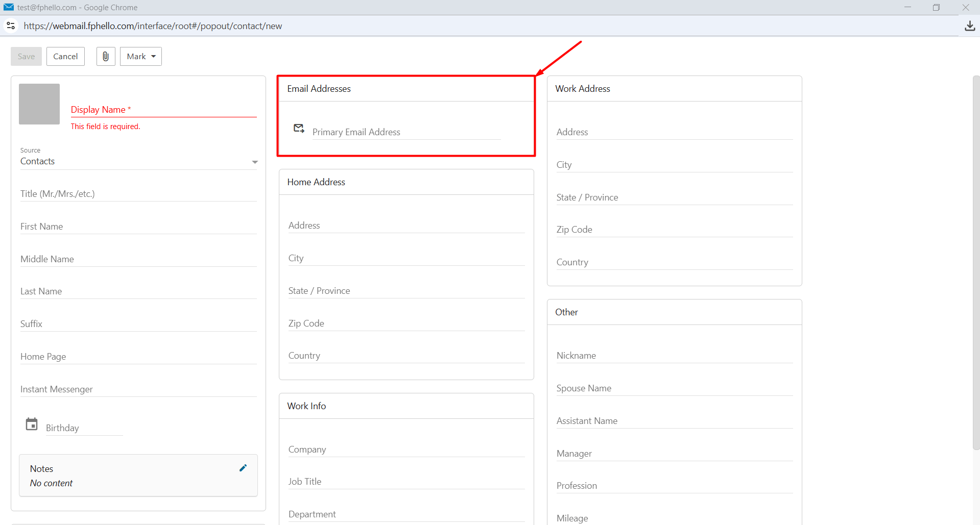This screenshot has height=525, width=980.
Task: Click the Nickname field under Other
Action: 675,356
